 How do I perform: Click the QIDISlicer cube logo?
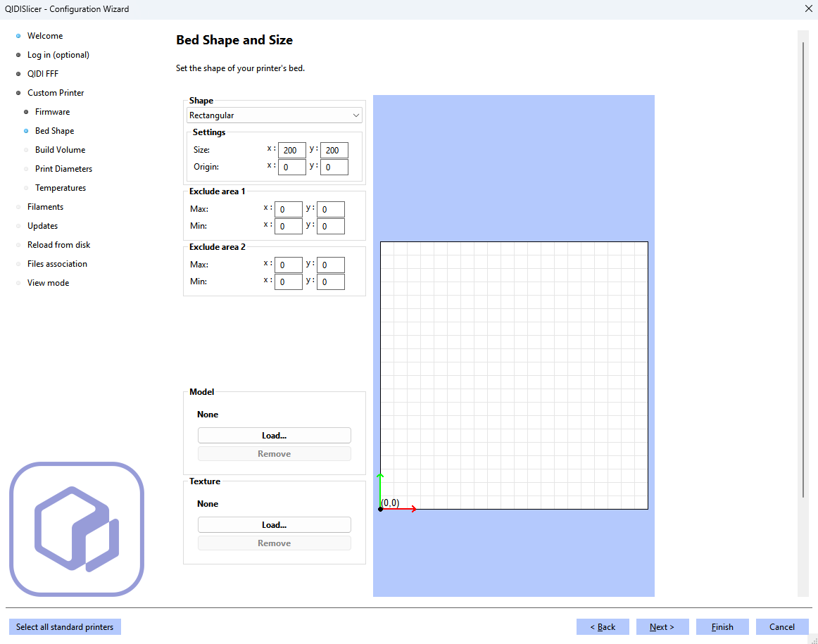pos(76,529)
